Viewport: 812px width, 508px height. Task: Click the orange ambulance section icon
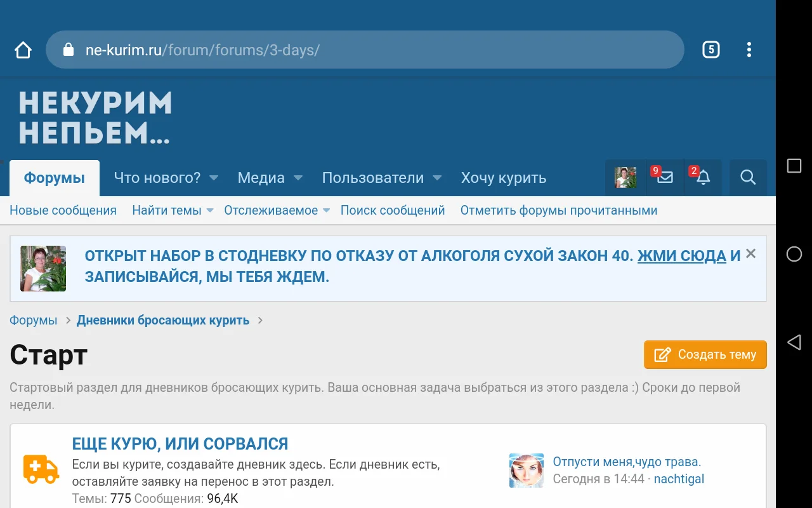(41, 470)
